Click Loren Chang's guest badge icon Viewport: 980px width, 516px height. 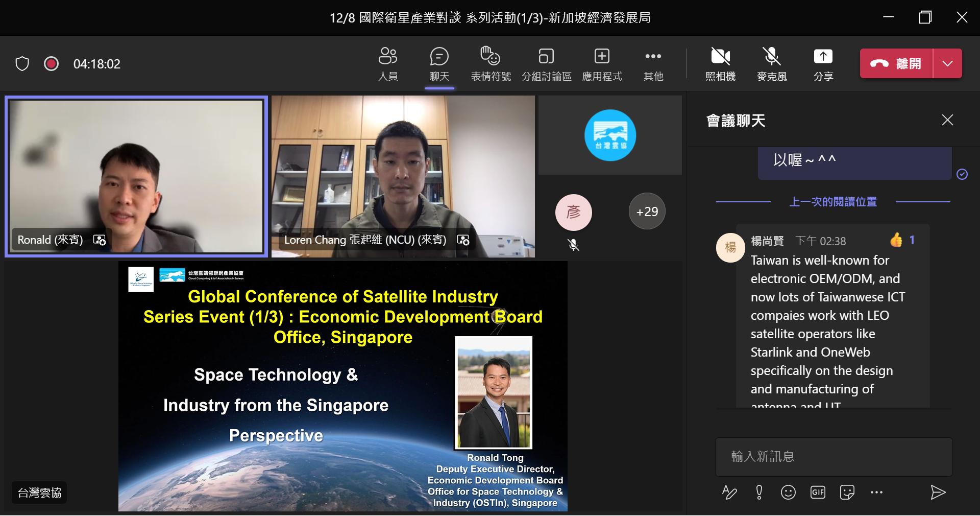(463, 240)
